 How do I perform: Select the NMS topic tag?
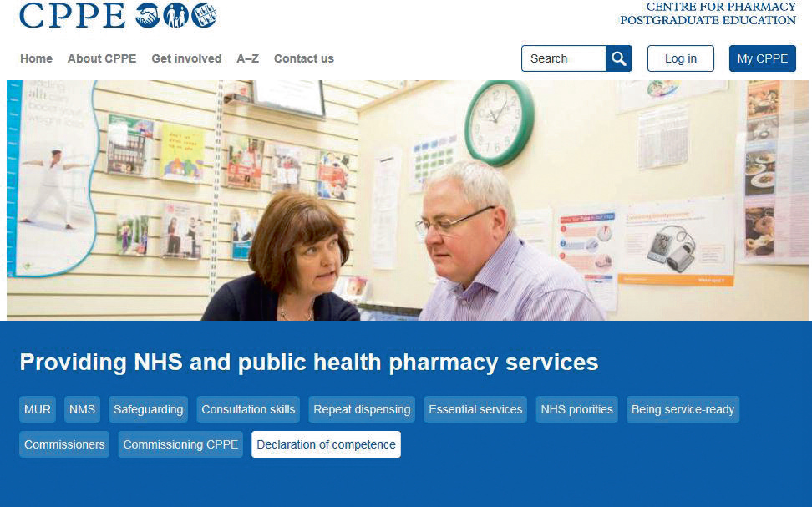pyautogui.click(x=83, y=409)
